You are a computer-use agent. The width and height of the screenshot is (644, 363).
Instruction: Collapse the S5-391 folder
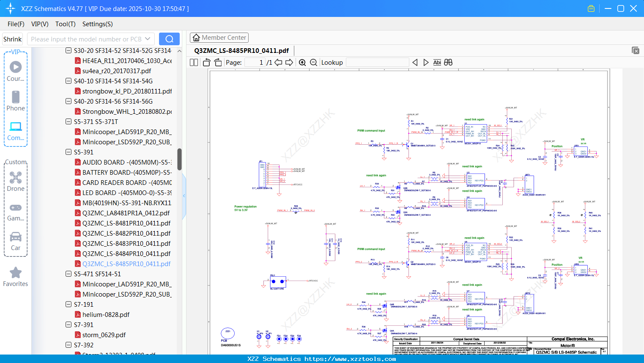pos(69,152)
